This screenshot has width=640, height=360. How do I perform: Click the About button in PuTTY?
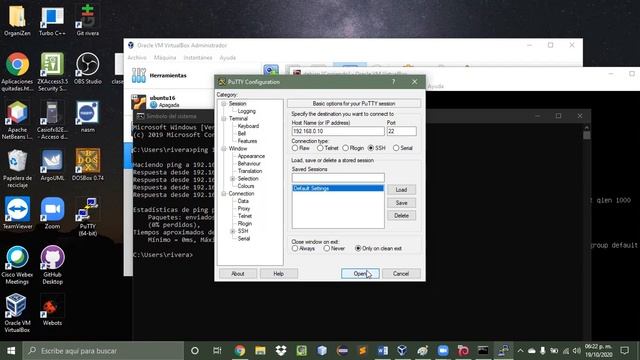coord(238,273)
